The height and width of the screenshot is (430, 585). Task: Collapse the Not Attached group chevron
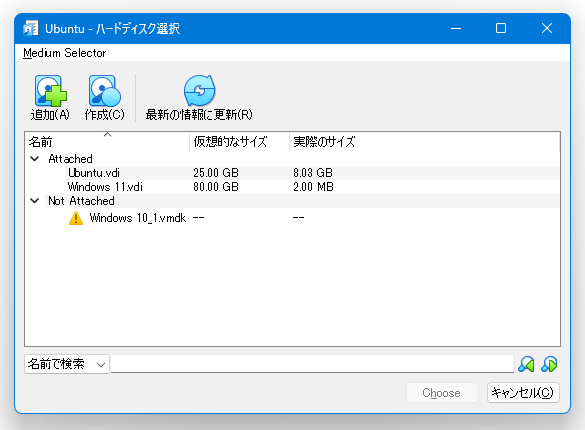(35, 201)
